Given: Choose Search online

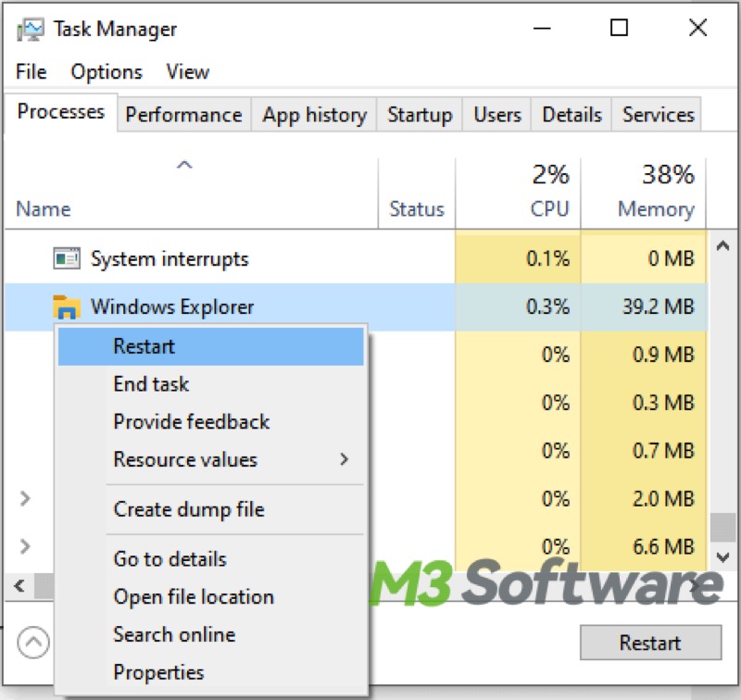Looking at the screenshot, I should [x=211, y=635].
